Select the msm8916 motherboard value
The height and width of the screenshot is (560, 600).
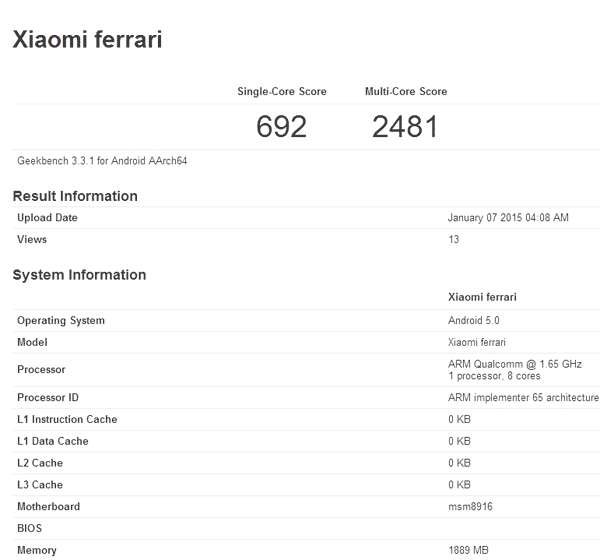(470, 507)
